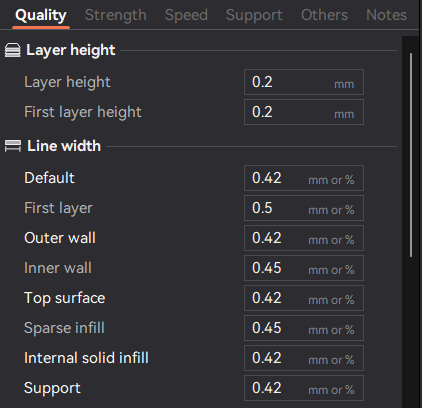
Task: Edit the First layer line width field
Action: click(x=304, y=208)
